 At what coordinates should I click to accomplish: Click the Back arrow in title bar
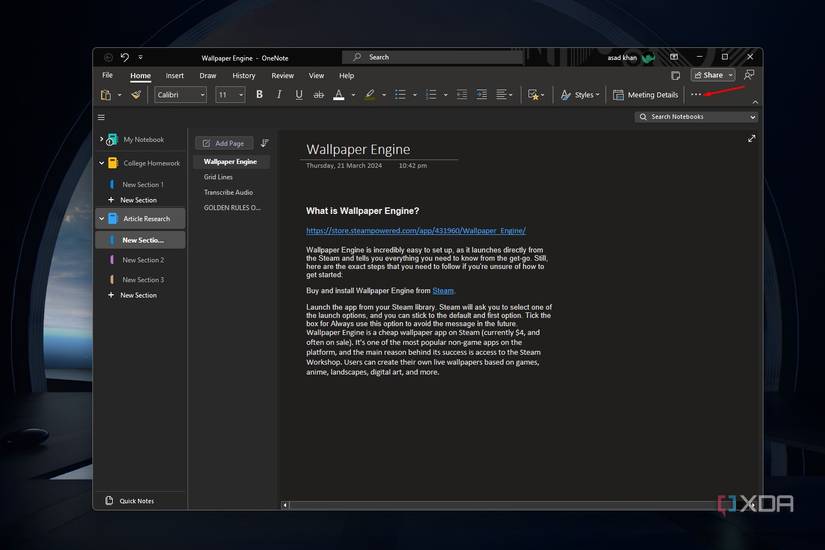108,57
